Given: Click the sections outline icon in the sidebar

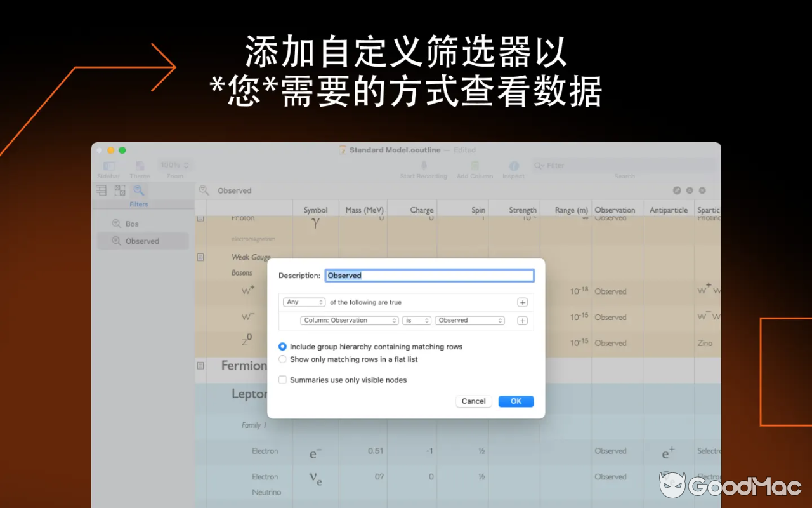Looking at the screenshot, I should coord(101,190).
